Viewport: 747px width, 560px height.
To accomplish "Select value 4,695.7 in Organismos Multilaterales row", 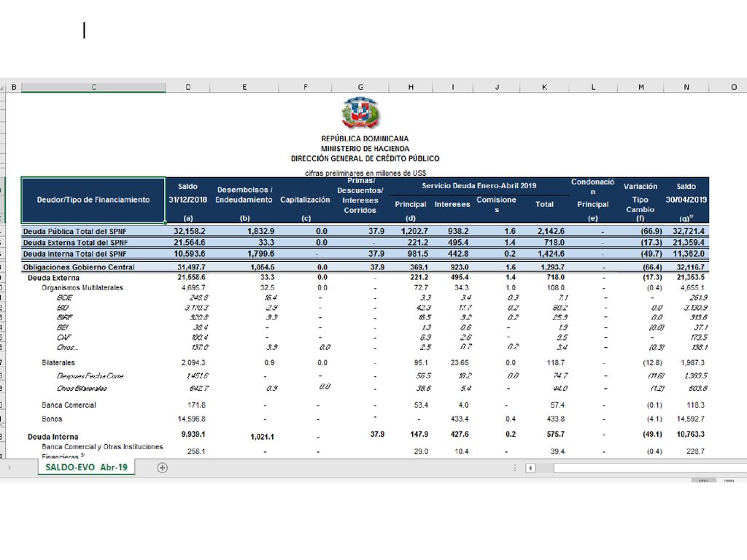I will [x=193, y=287].
